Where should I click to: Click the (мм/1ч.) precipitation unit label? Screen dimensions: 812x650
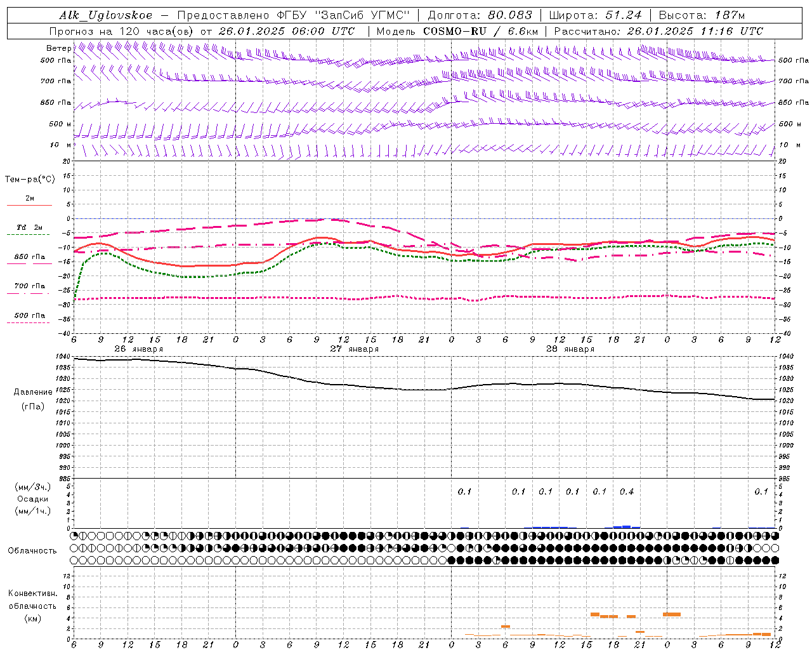(33, 511)
